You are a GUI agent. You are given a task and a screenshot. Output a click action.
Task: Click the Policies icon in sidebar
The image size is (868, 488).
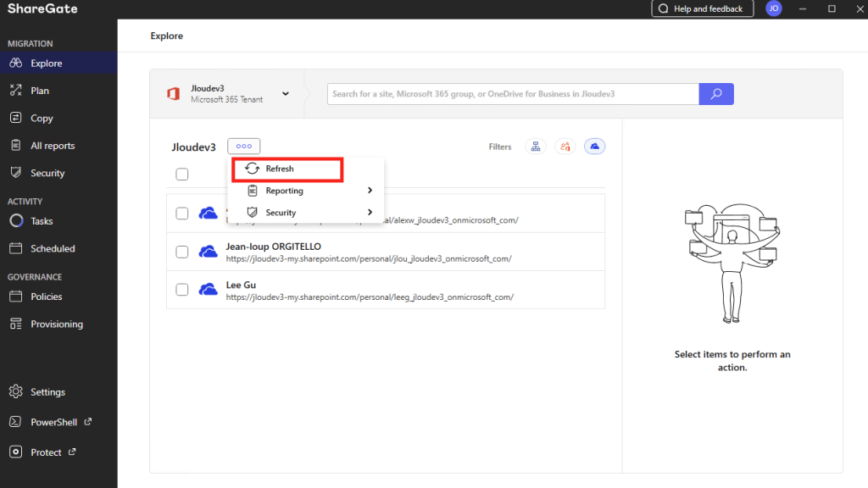[x=16, y=297]
